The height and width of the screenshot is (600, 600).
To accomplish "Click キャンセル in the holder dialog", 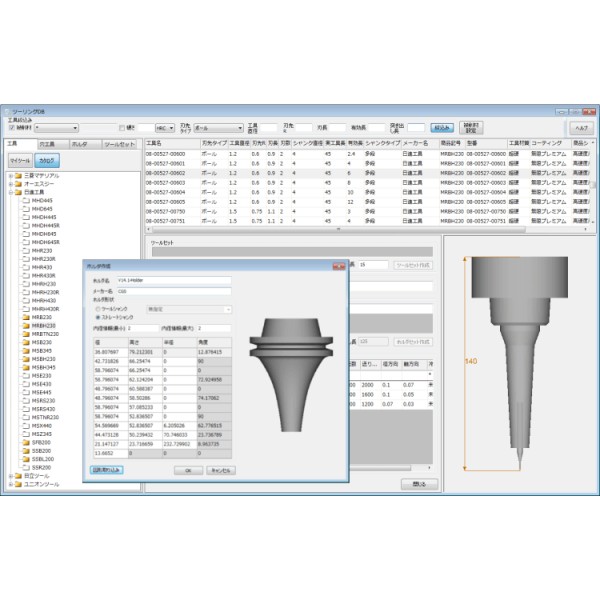I will pyautogui.click(x=221, y=470).
